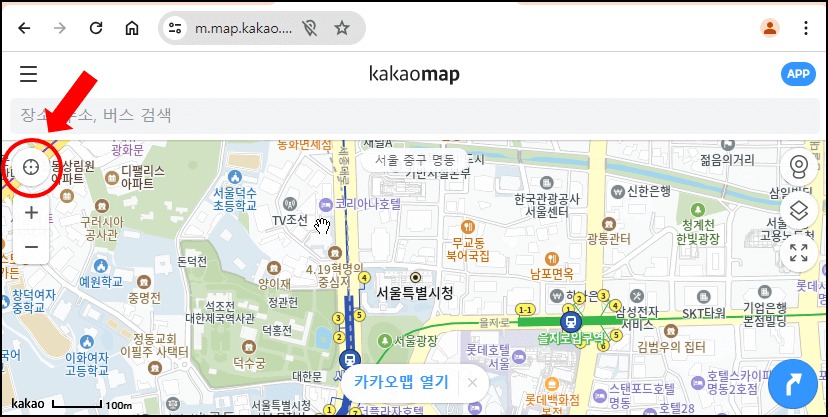The image size is (828, 417).
Task: Show my current location on map
Action: [32, 167]
